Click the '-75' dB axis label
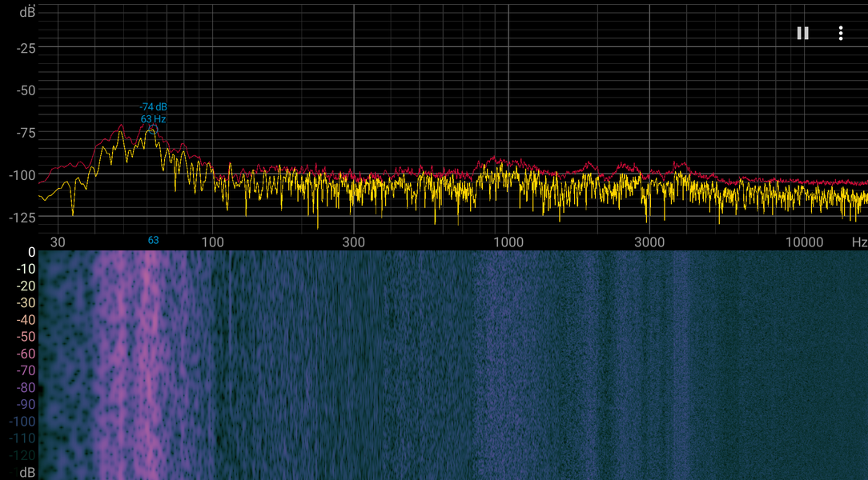 pyautogui.click(x=26, y=133)
